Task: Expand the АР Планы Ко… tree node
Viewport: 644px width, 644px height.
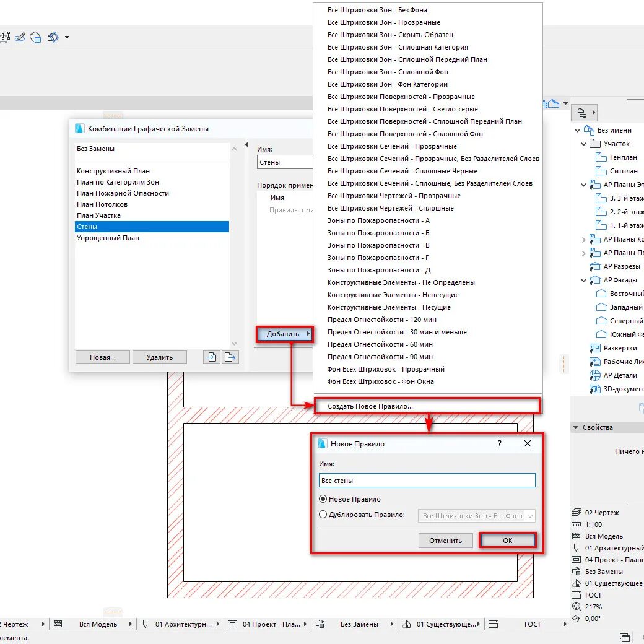Action: point(583,239)
